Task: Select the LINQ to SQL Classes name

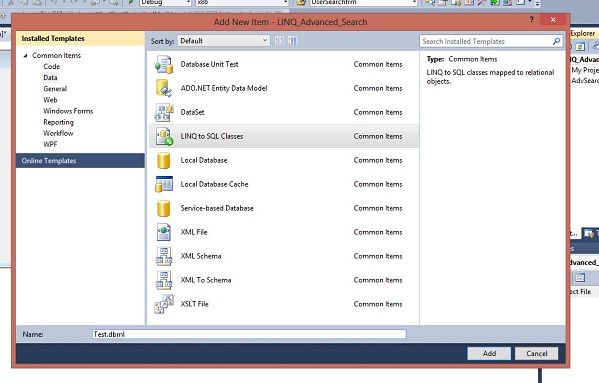Action: pos(212,136)
